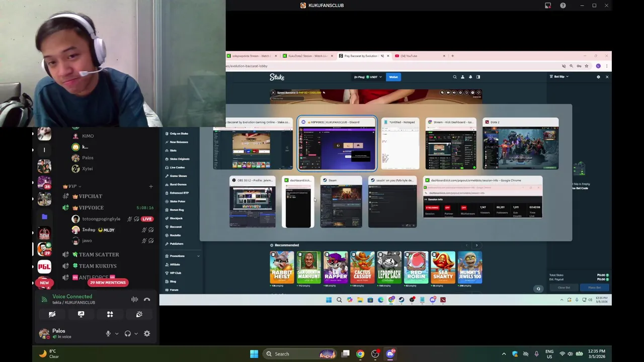Show hidden system tray icons arrow
Screen dimensions: 644x362
click(504, 354)
